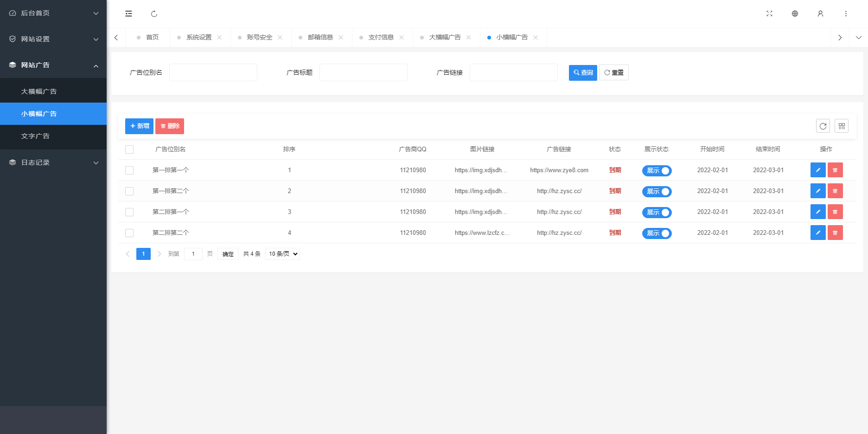Click the red 删除 batch delete button

tap(170, 126)
